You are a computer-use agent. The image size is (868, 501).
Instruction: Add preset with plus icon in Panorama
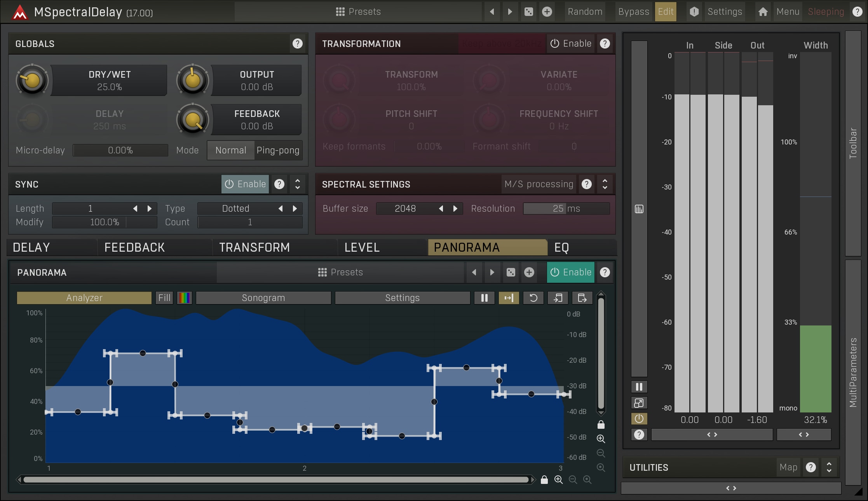(529, 272)
